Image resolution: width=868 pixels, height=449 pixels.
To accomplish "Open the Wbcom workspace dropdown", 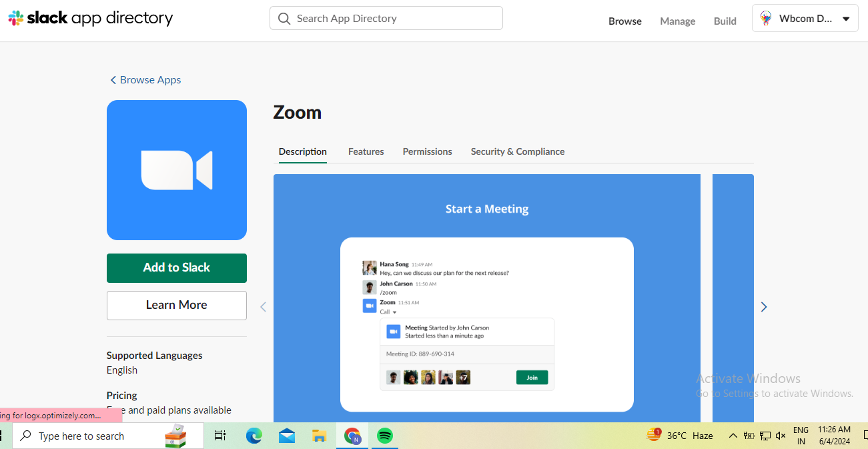I will point(805,19).
